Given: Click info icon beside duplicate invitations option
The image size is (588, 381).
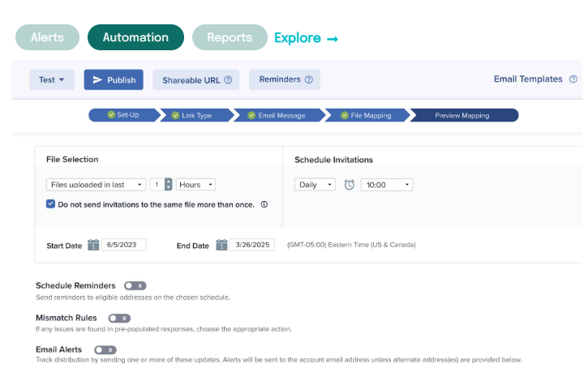Looking at the screenshot, I should click(x=264, y=204).
